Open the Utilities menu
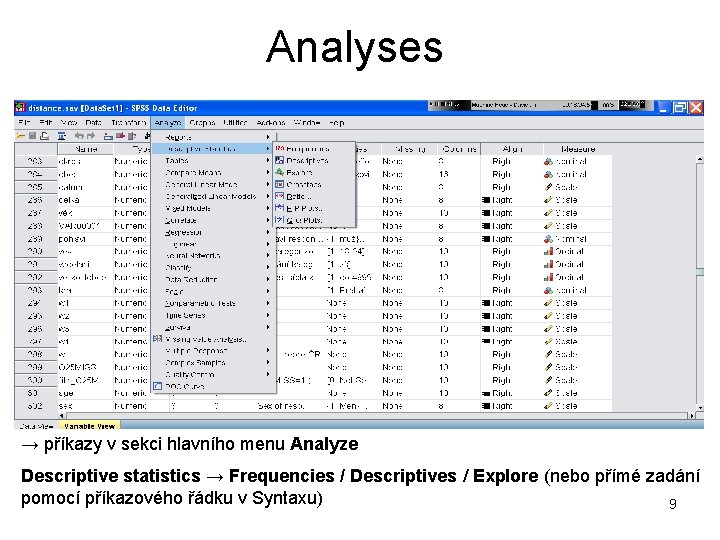Screen dimensions: 720x540 click(x=235, y=123)
